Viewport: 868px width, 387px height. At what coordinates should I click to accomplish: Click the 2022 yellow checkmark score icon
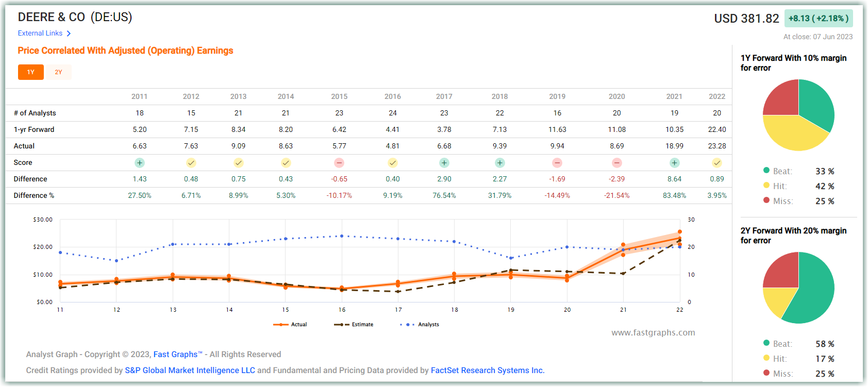pos(717,163)
